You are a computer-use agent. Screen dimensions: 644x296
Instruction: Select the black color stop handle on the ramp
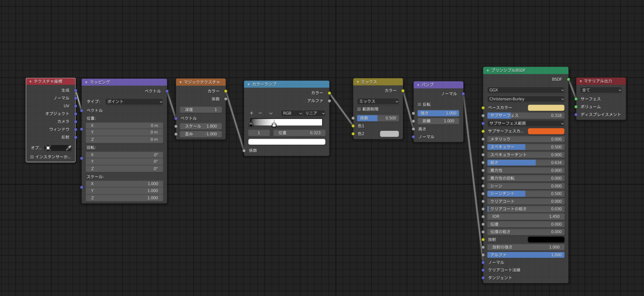point(251,124)
